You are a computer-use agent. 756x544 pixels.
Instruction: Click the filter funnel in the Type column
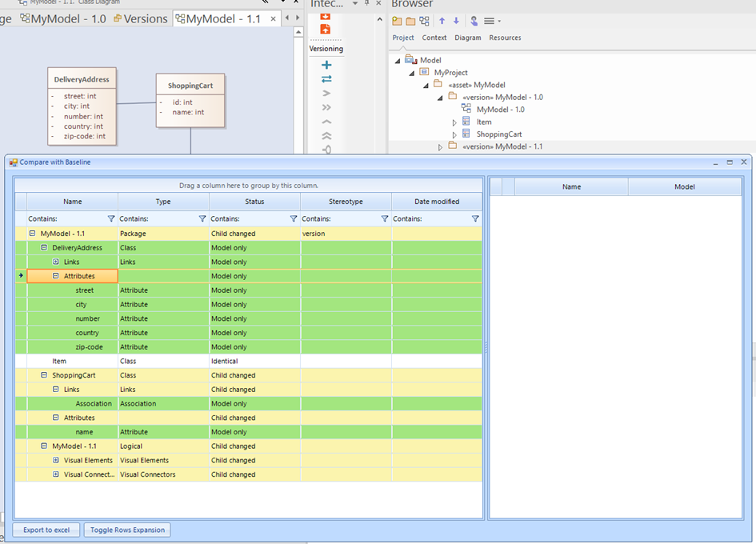pos(202,219)
